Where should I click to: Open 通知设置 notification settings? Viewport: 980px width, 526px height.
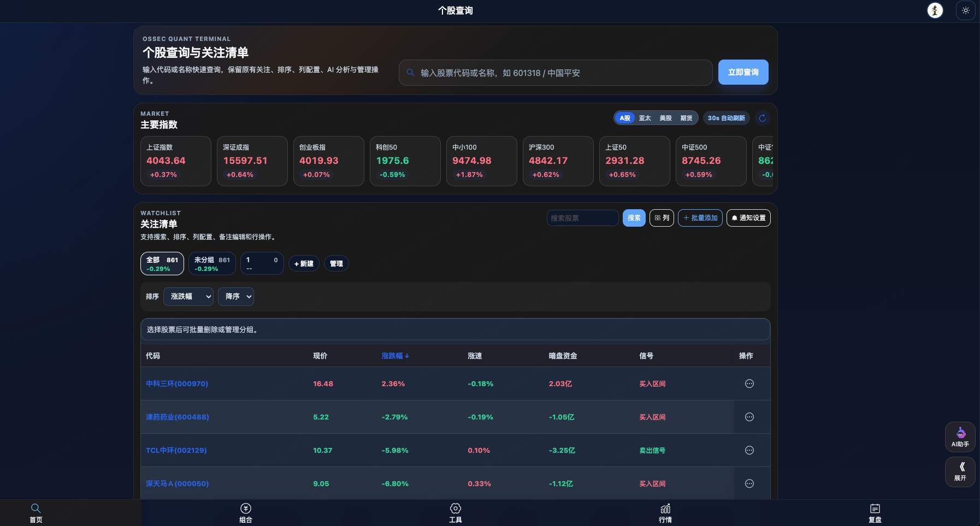coord(748,218)
